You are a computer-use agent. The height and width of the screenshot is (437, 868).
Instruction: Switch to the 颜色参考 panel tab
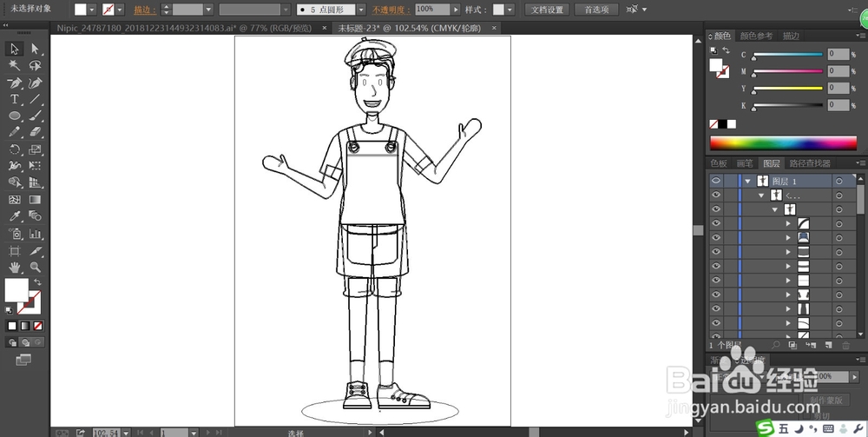(756, 36)
